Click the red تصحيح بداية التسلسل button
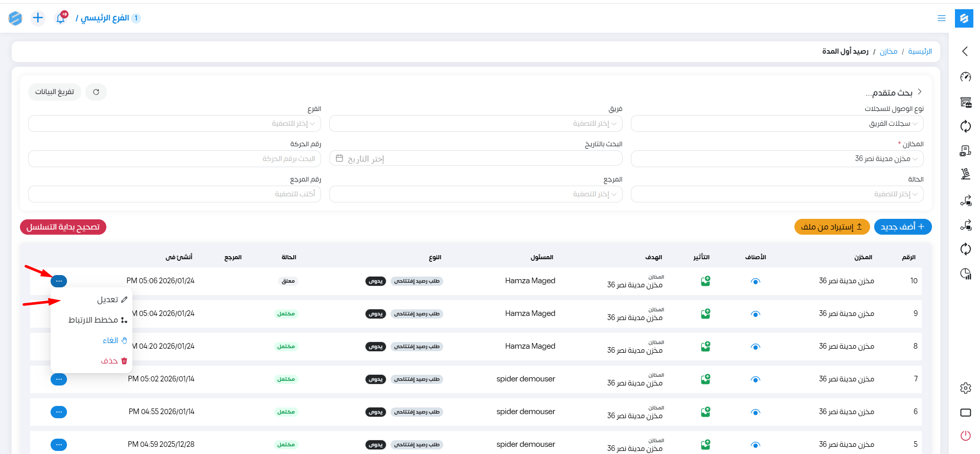This screenshot has width=980, height=454. click(x=63, y=227)
